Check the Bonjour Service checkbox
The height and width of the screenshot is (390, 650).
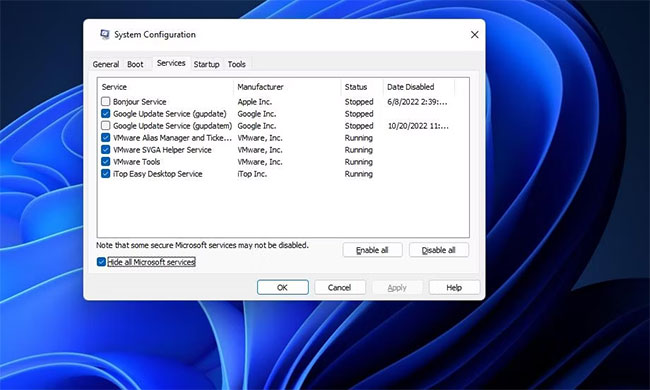click(x=106, y=102)
